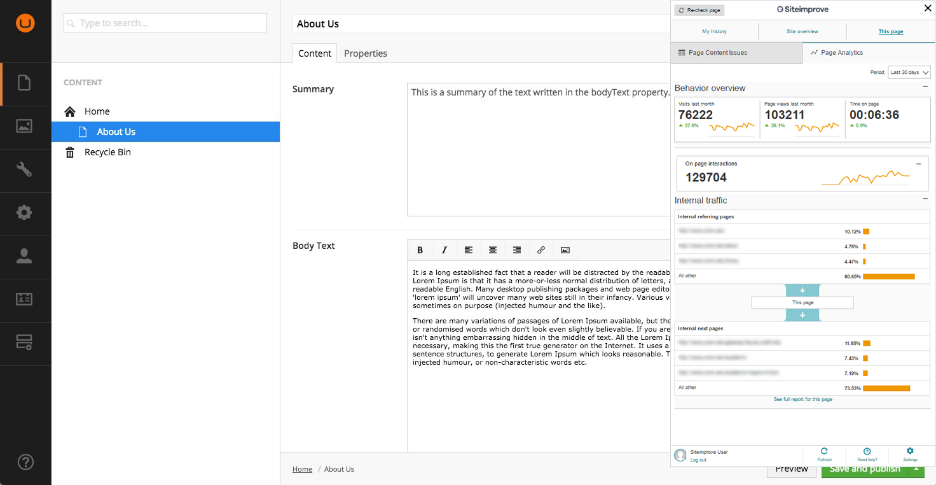The height and width of the screenshot is (485, 936).
Task: Open the Site overview tab
Action: point(802,31)
